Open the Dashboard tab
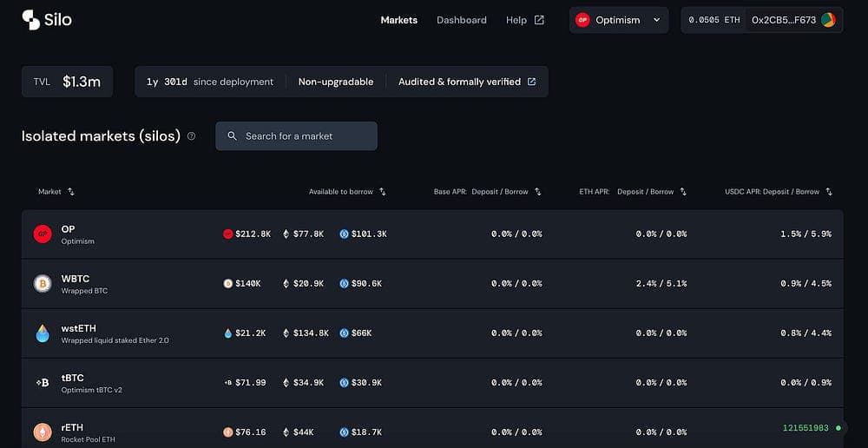The height and width of the screenshot is (448, 868). pyautogui.click(x=462, y=20)
